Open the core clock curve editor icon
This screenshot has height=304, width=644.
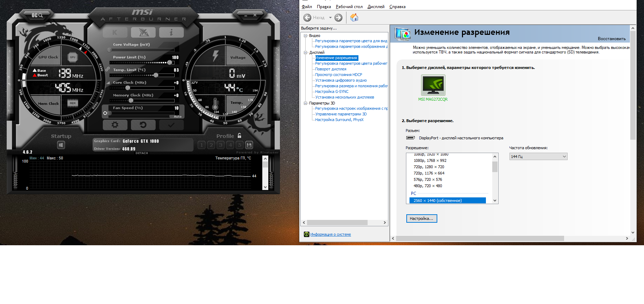(108, 83)
